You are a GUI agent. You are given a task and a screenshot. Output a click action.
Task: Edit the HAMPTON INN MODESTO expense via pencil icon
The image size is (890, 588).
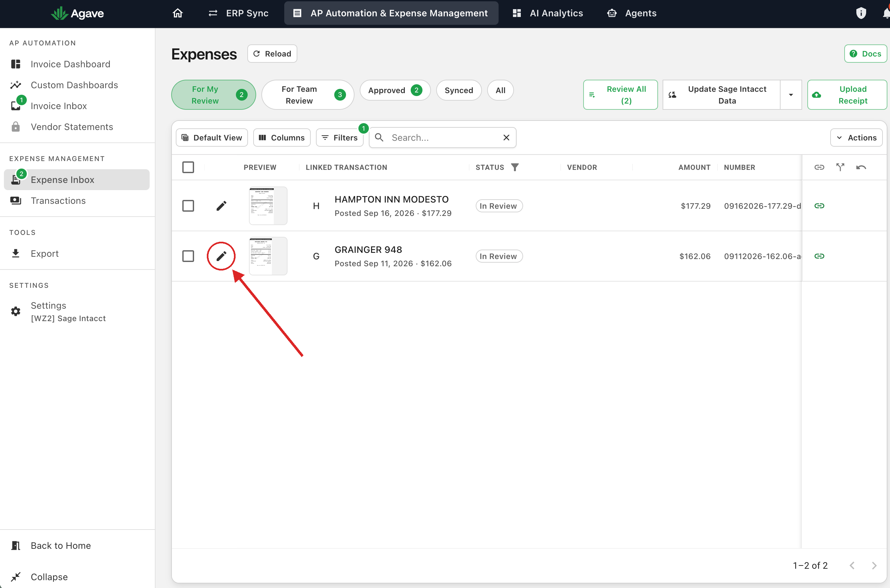(221, 206)
